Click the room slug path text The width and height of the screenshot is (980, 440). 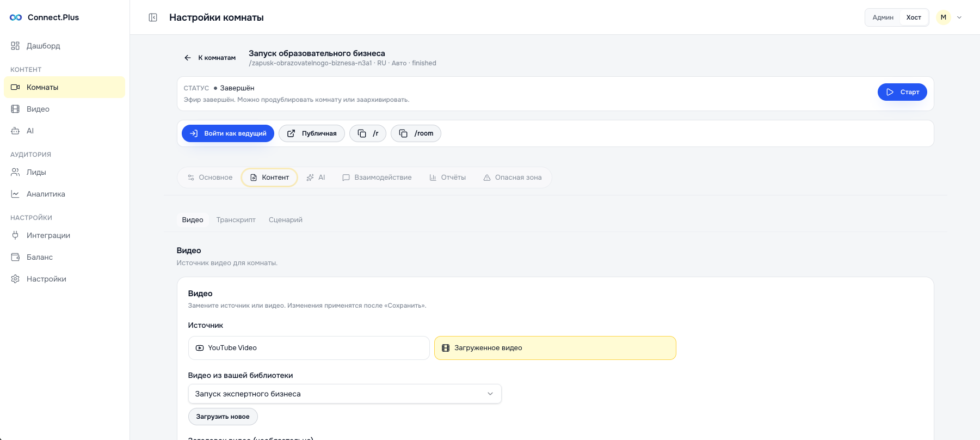(x=310, y=63)
